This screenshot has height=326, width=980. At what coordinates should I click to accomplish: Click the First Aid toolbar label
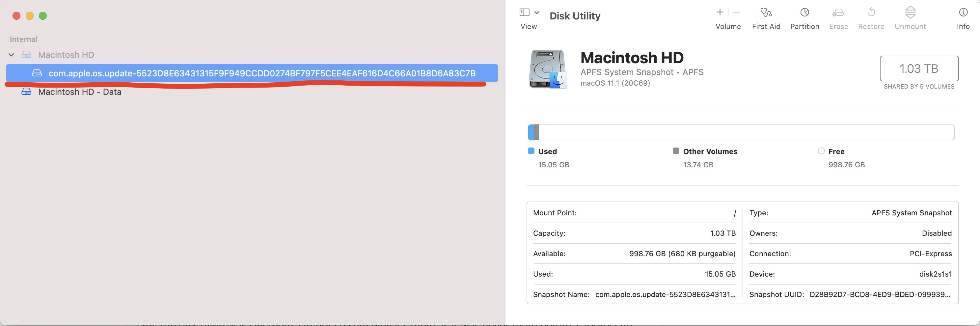tap(766, 27)
